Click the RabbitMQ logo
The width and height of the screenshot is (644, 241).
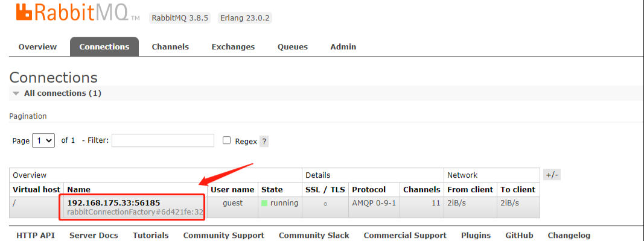point(78,12)
